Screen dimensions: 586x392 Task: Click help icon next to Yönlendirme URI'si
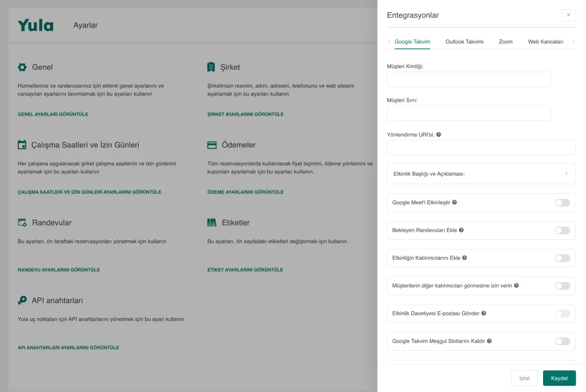[439, 134]
